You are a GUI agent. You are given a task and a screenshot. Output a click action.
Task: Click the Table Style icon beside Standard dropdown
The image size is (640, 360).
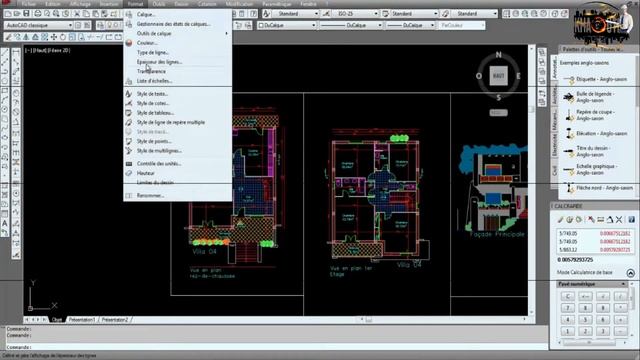(x=386, y=13)
